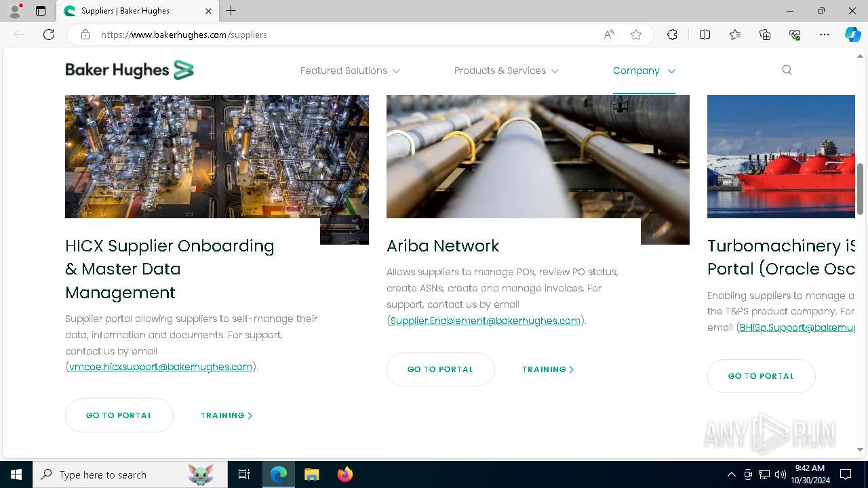Click the taskbar search box
Image resolution: width=868 pixels, height=488 pixels.
pos(130,474)
